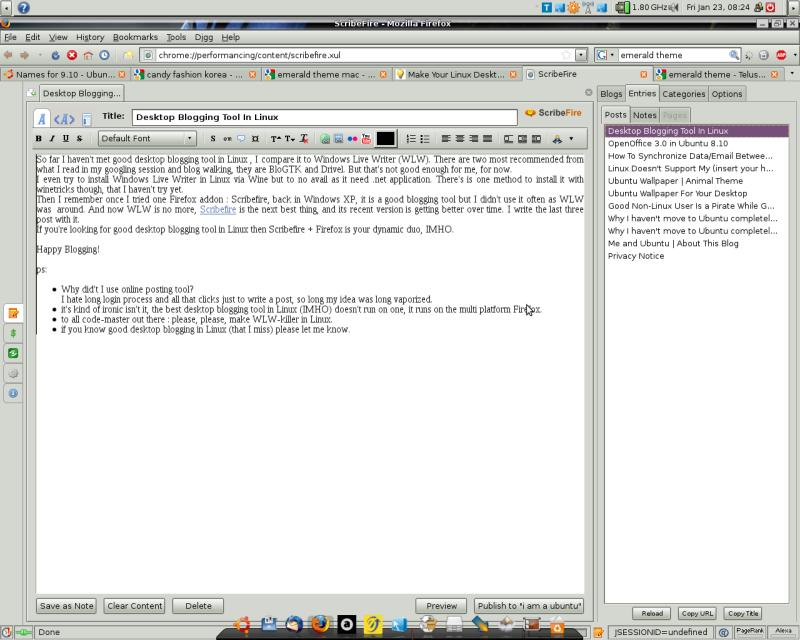Open the Bookmarks menu

click(x=135, y=37)
